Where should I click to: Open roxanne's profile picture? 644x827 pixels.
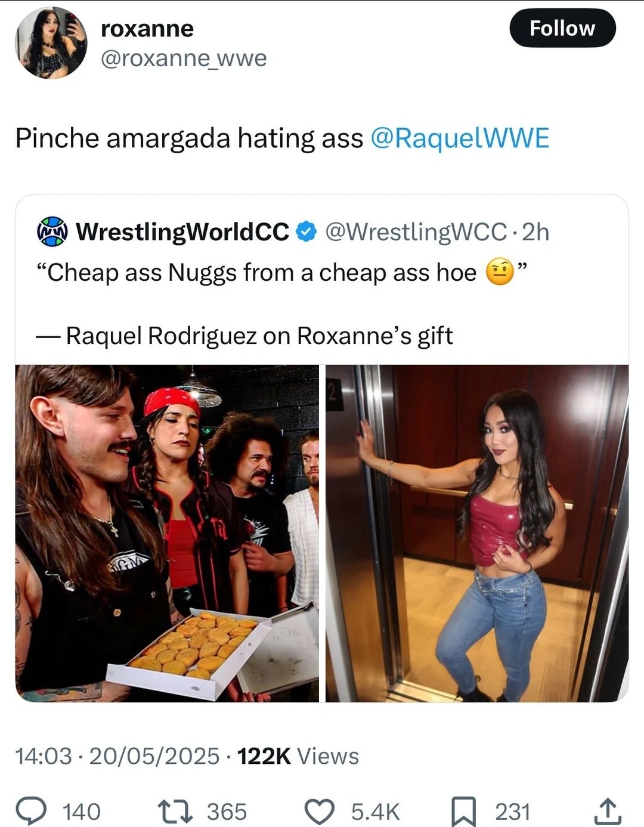(x=51, y=43)
